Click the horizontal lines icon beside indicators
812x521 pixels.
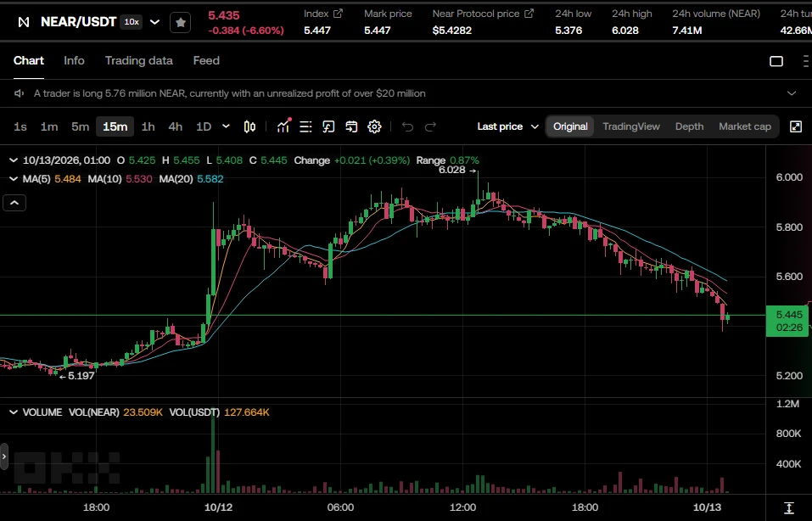tap(306, 126)
